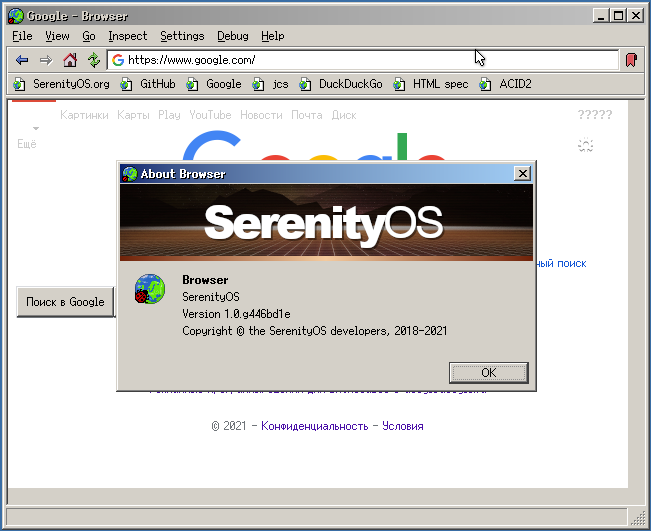Open the Go menu

(x=89, y=36)
